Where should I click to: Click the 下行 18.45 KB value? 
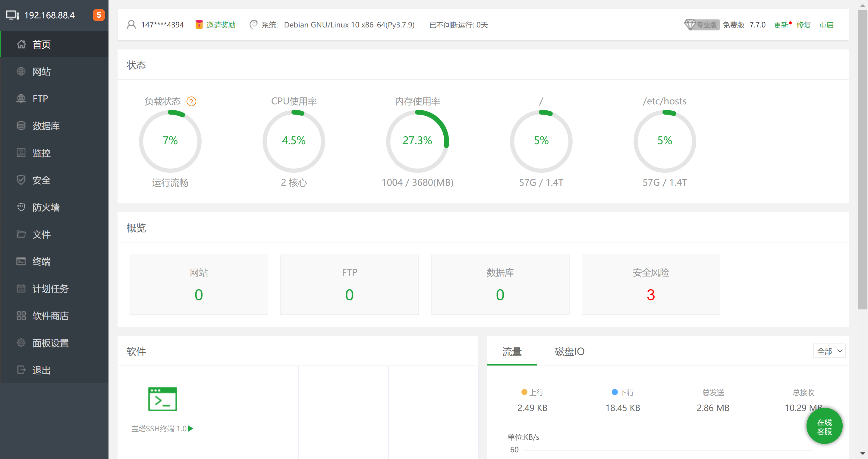coord(623,408)
